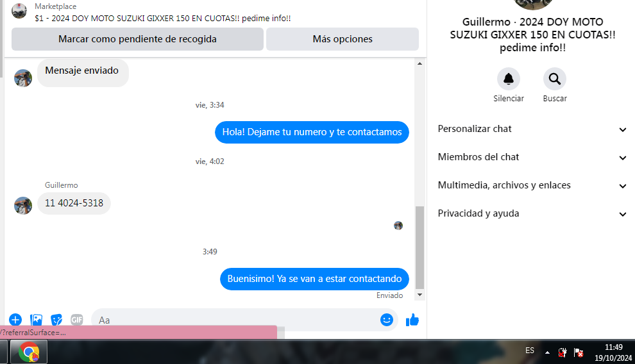Show hidden system tray icons

point(547,352)
